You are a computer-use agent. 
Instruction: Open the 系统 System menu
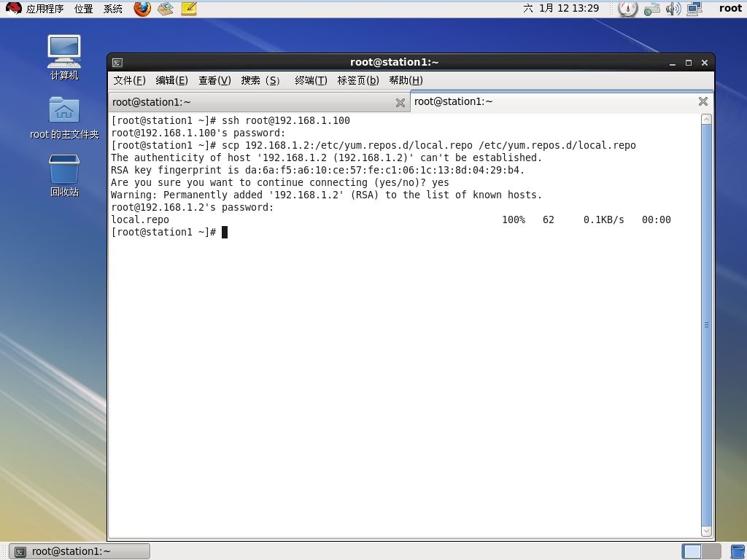[113, 9]
